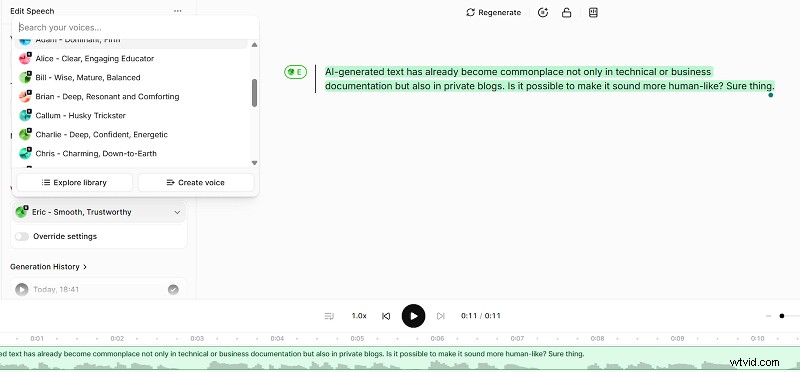
Task: Click the 0:11 / 0:11 time display
Action: pyautogui.click(x=481, y=316)
